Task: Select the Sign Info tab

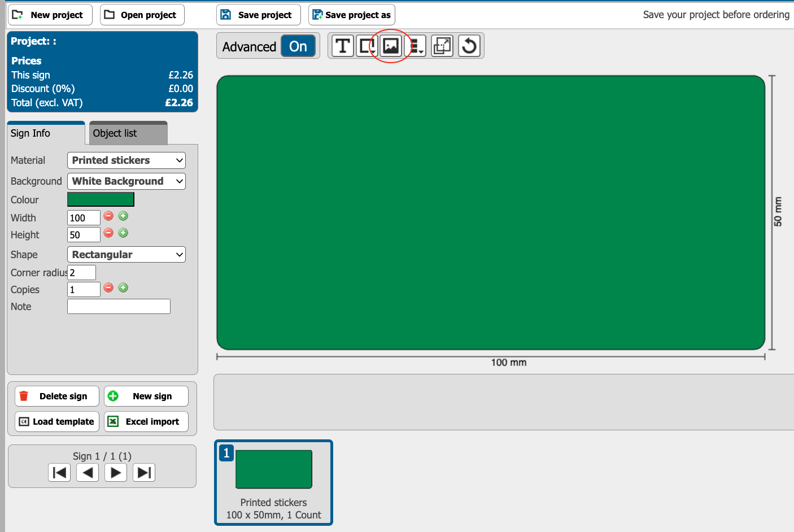Action: pos(46,133)
